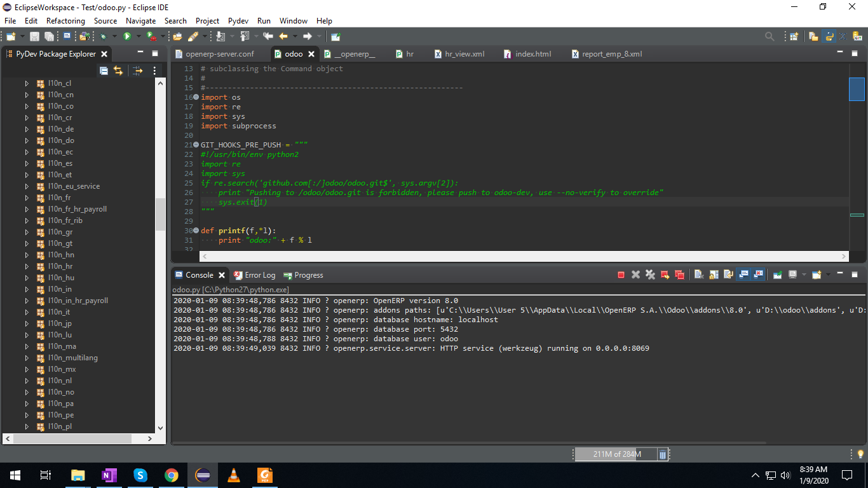Clear the Console output
Screen dimensions: 868x488
[698, 275]
